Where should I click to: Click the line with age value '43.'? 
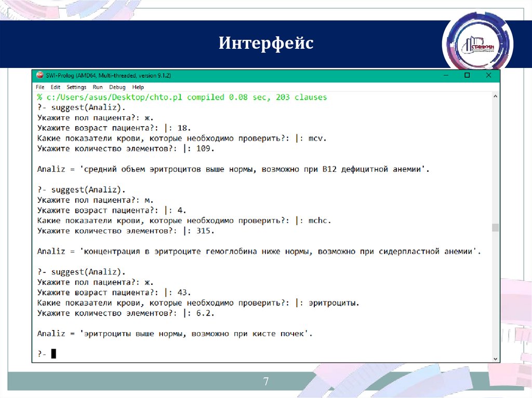(114, 293)
